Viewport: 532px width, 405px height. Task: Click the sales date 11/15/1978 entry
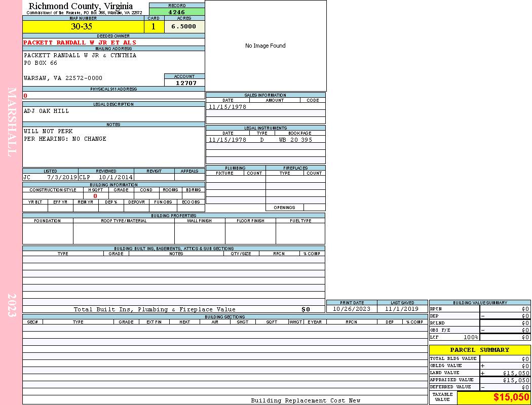click(x=227, y=107)
